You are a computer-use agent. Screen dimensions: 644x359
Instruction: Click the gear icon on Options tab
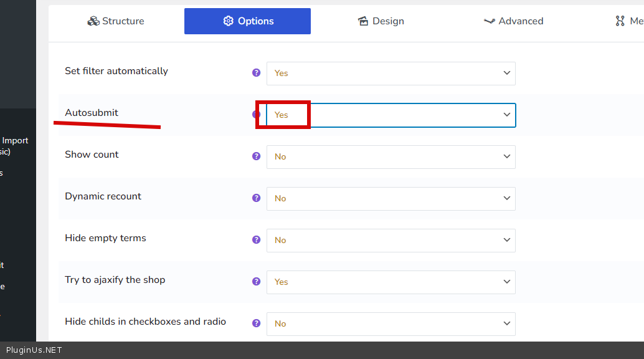pyautogui.click(x=228, y=21)
